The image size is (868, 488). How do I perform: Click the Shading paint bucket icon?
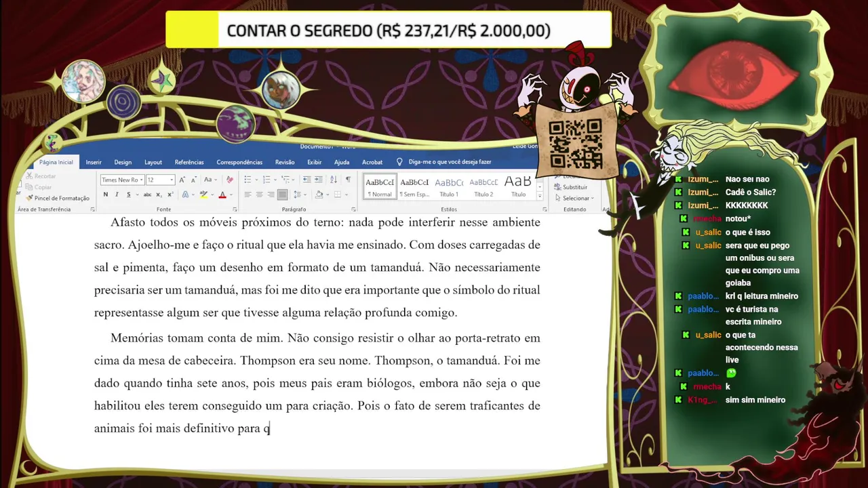[x=319, y=195]
